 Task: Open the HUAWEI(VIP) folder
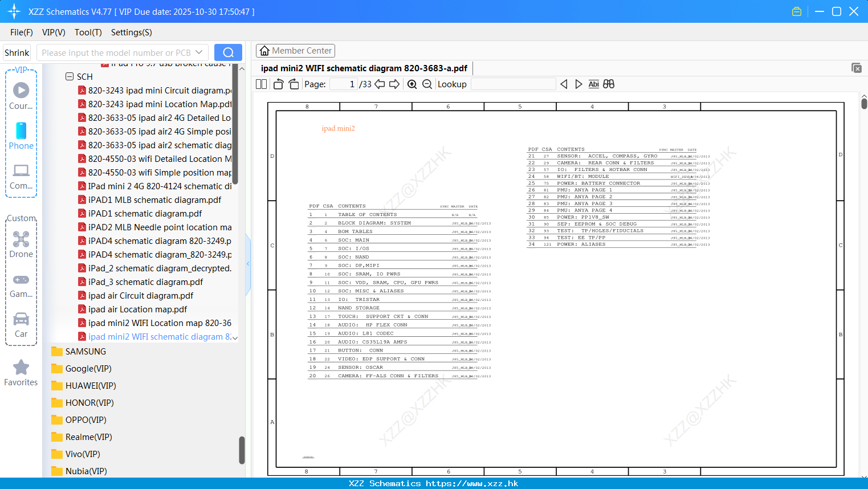point(84,386)
